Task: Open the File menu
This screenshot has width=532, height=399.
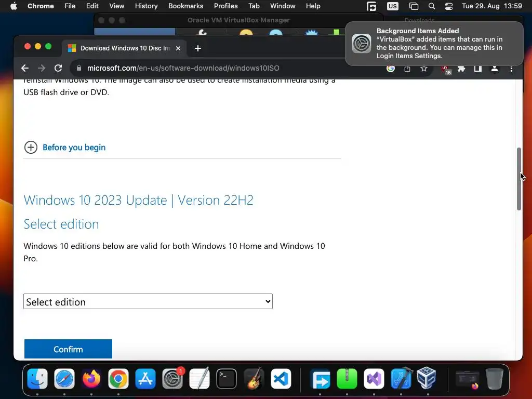Action: pos(70,6)
